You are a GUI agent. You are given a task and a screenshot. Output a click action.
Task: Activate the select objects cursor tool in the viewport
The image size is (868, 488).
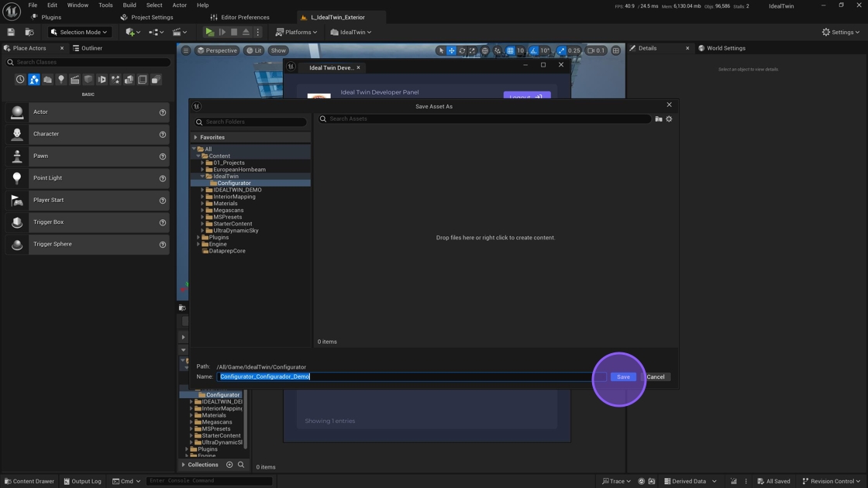pyautogui.click(x=441, y=50)
